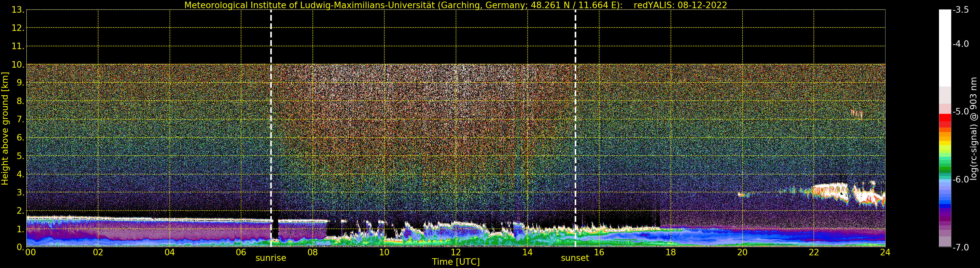The width and height of the screenshot is (980, 268).
Task: Click the white cloud base line near 1.5 km at 02 UTC
Action: tap(98, 218)
